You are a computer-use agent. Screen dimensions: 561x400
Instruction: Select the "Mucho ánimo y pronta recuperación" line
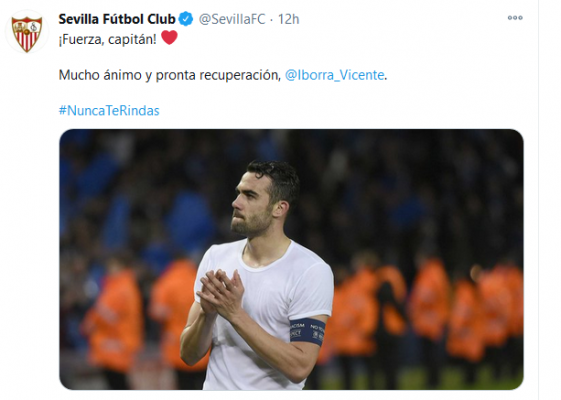[170, 75]
